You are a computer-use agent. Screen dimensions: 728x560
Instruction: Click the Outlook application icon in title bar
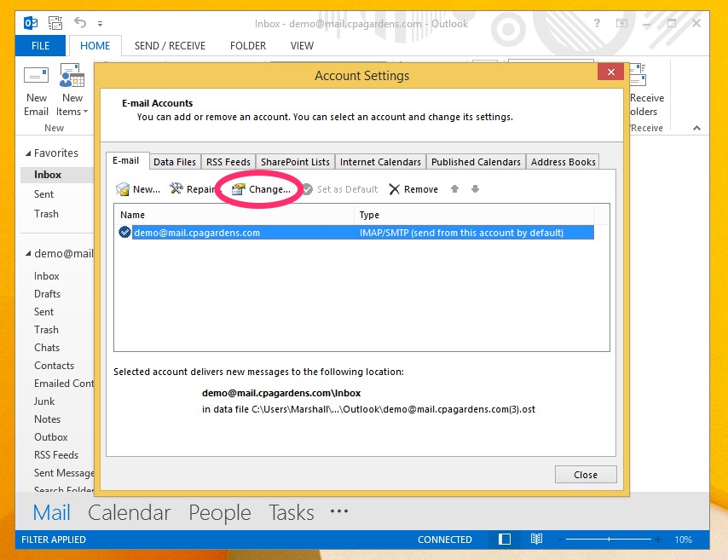[x=31, y=23]
